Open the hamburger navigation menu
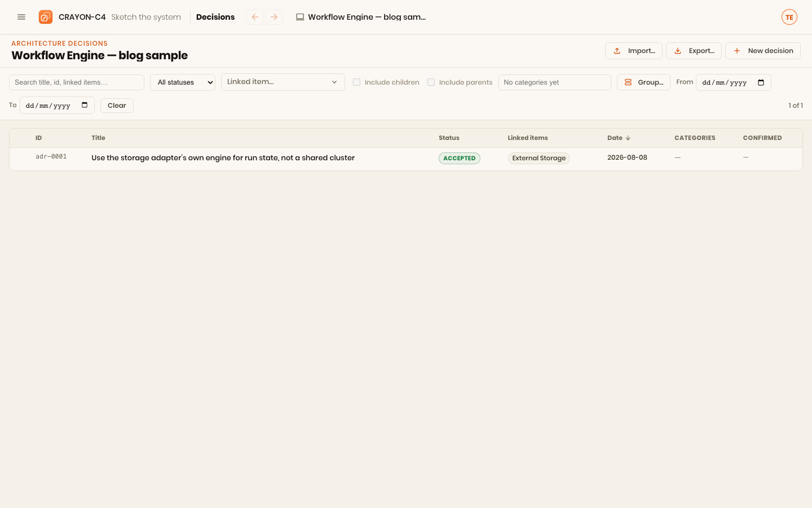This screenshot has width=812, height=508. (x=21, y=17)
